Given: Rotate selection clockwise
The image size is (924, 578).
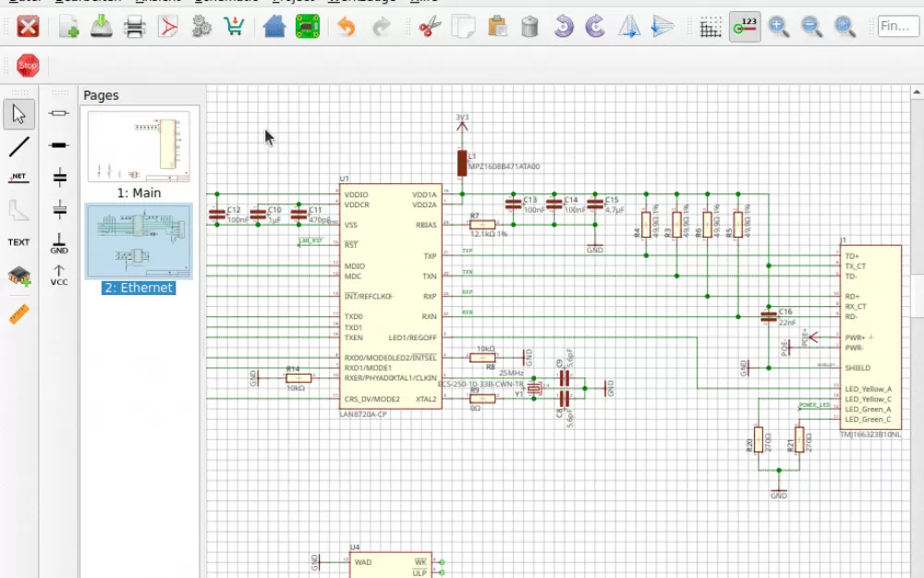Looking at the screenshot, I should [596, 27].
